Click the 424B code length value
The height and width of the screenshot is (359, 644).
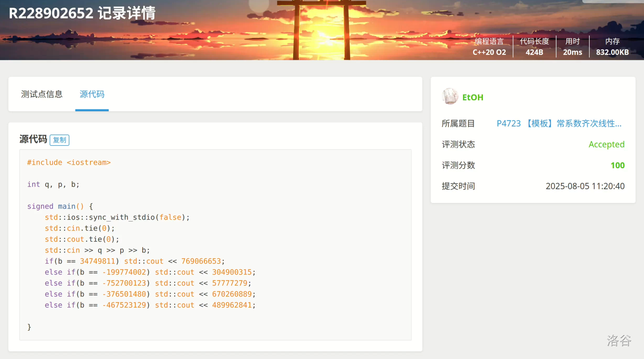(534, 52)
